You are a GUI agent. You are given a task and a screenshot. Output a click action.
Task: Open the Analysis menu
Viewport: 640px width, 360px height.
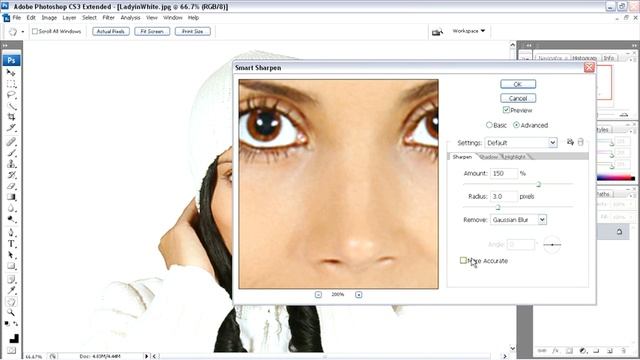click(130, 18)
